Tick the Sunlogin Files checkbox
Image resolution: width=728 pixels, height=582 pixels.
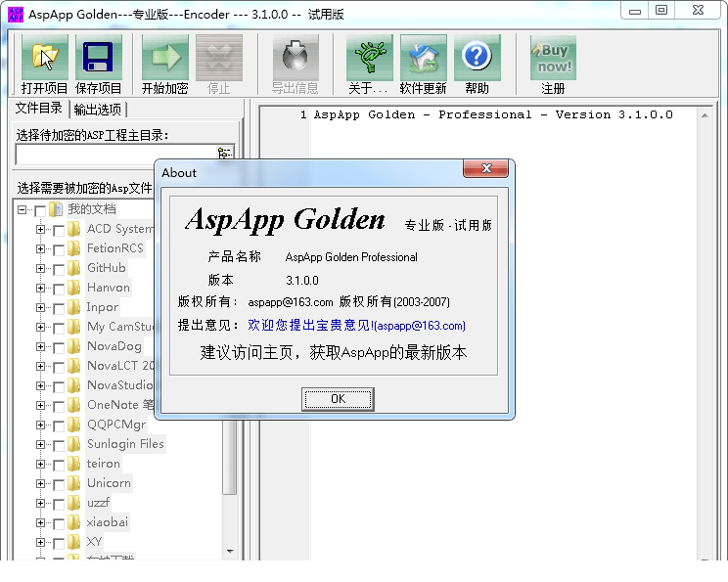pyautogui.click(x=59, y=446)
